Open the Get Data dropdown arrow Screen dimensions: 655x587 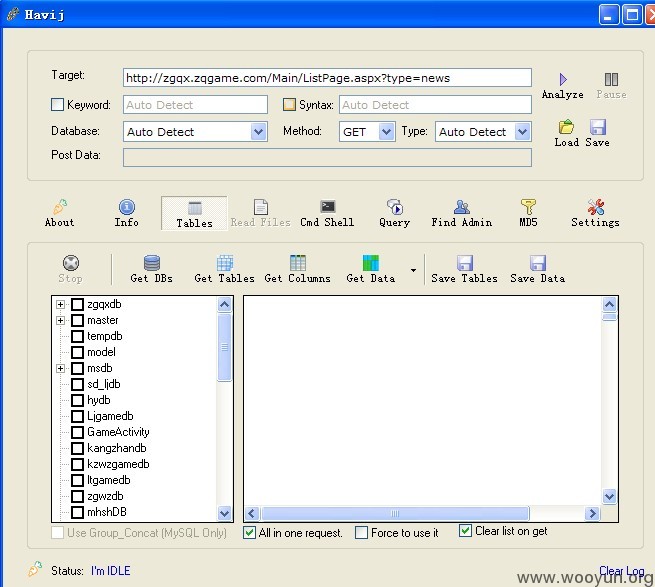pyautogui.click(x=413, y=270)
